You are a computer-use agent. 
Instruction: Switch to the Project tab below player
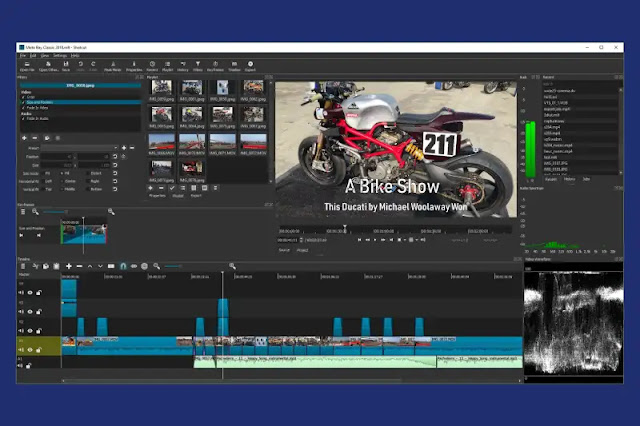[x=302, y=250]
